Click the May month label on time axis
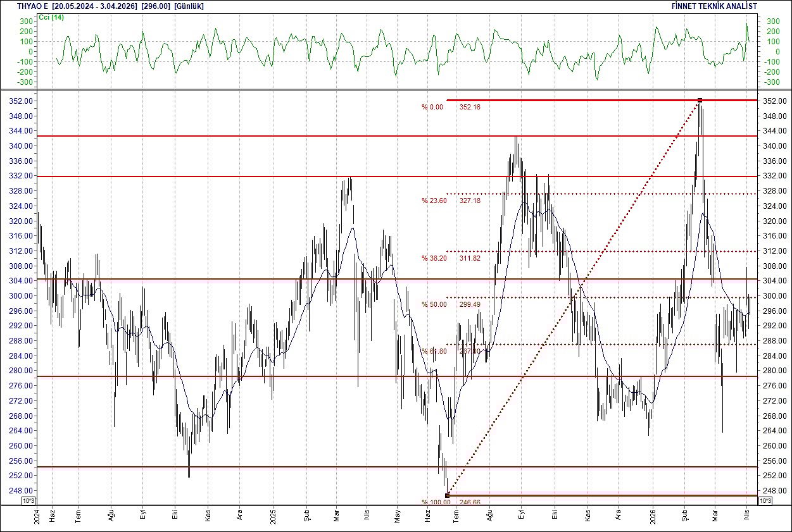Image resolution: width=792 pixels, height=532 pixels. (398, 514)
